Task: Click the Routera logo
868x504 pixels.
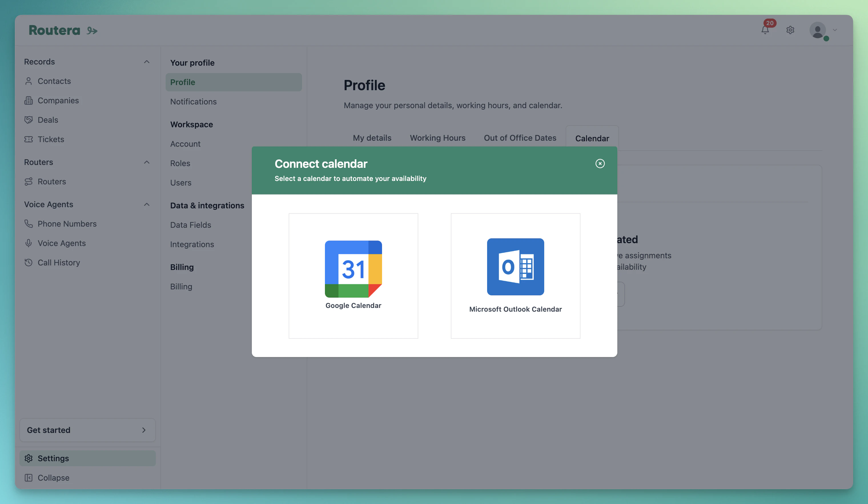Action: (x=63, y=30)
